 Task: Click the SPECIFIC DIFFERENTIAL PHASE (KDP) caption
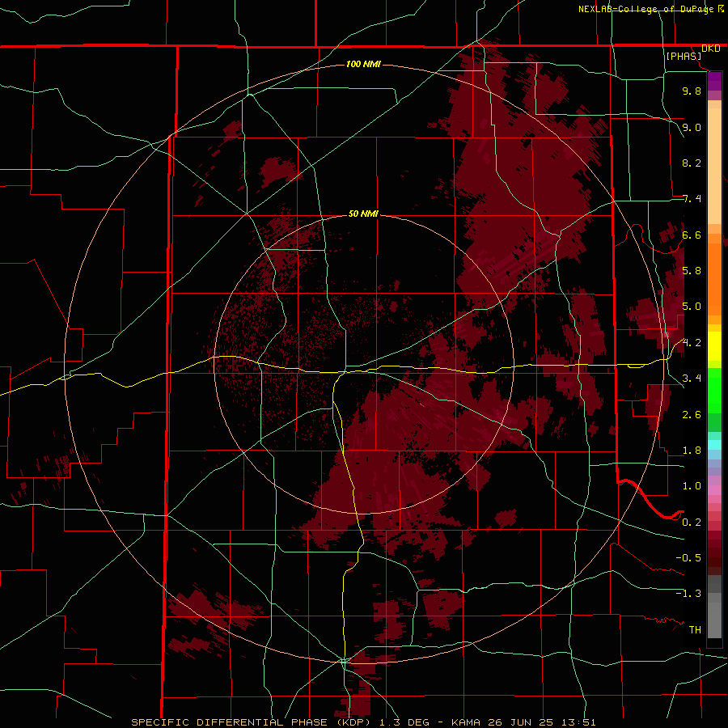(252, 722)
